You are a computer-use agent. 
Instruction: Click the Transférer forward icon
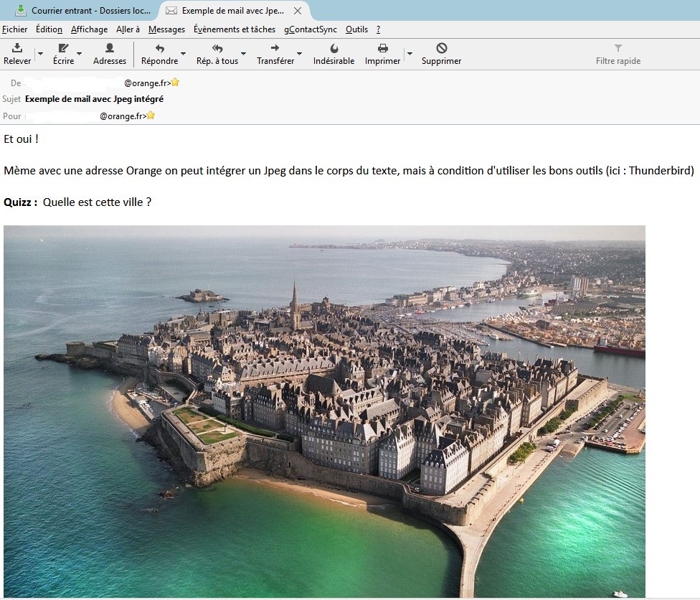tap(275, 49)
